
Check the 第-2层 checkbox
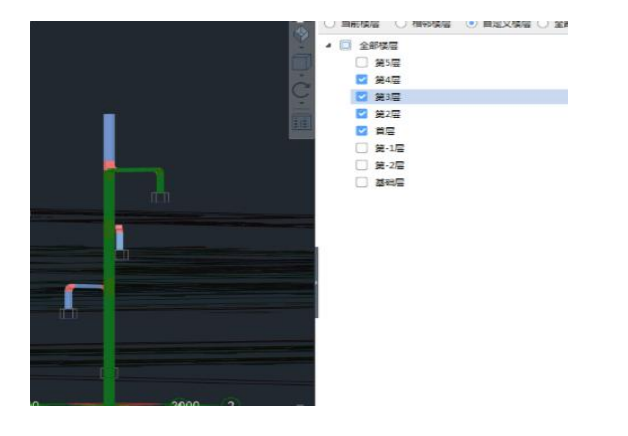361,165
